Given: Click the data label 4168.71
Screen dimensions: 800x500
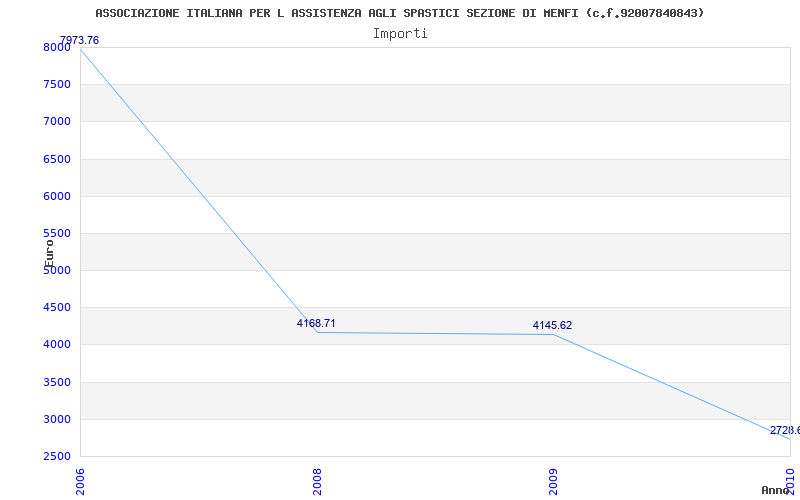Looking at the screenshot, I should (x=316, y=323).
